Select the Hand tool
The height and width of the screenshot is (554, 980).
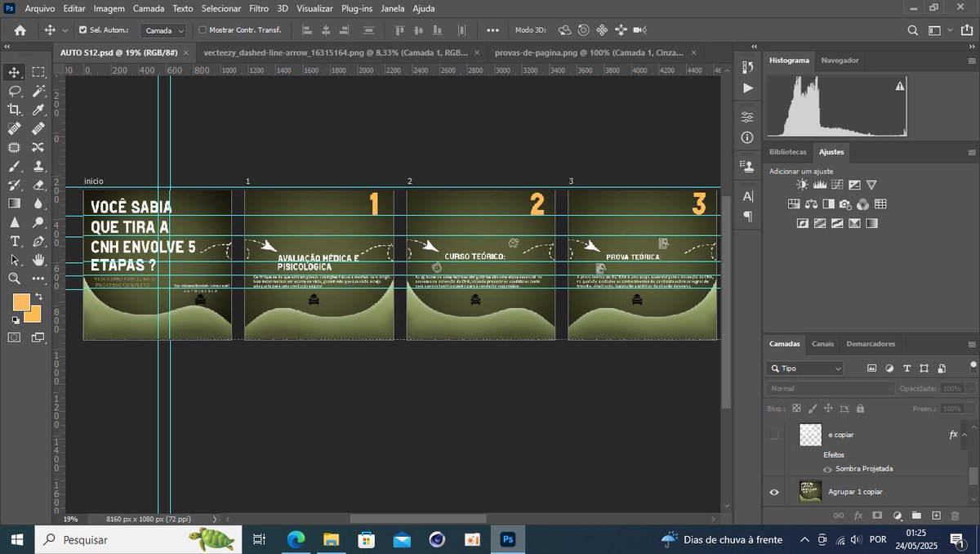click(x=38, y=260)
